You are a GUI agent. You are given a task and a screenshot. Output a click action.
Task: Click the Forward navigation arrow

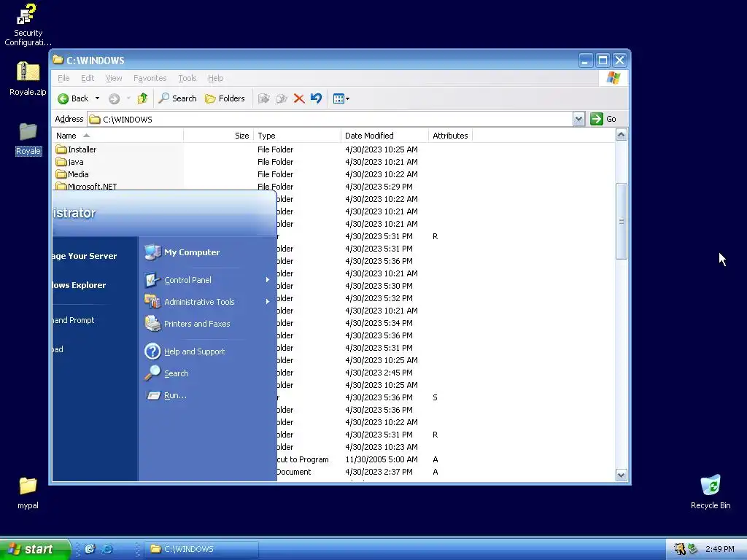(x=114, y=98)
